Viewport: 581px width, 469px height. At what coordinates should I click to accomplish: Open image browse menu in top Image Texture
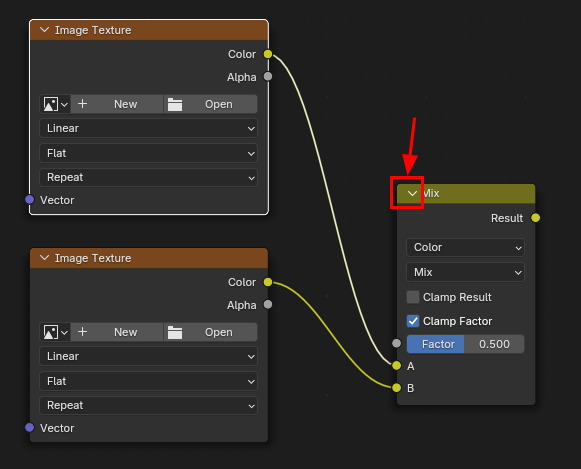point(55,104)
